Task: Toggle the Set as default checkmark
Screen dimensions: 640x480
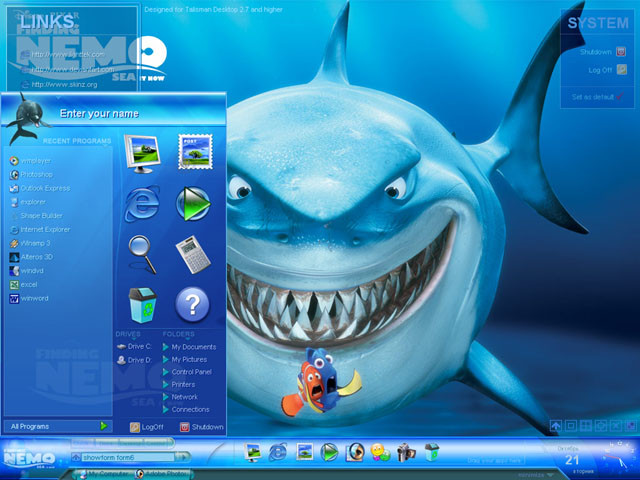Action: (619, 97)
